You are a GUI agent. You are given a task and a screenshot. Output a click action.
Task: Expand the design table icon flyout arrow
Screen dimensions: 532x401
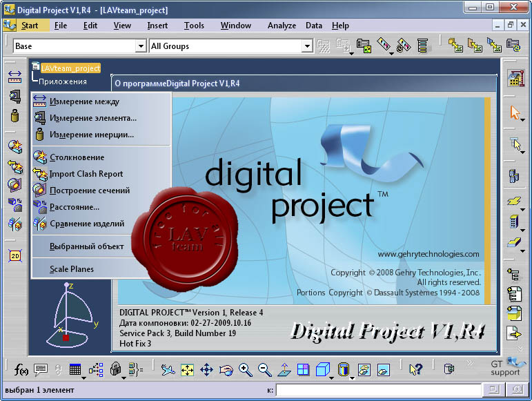[83, 378]
